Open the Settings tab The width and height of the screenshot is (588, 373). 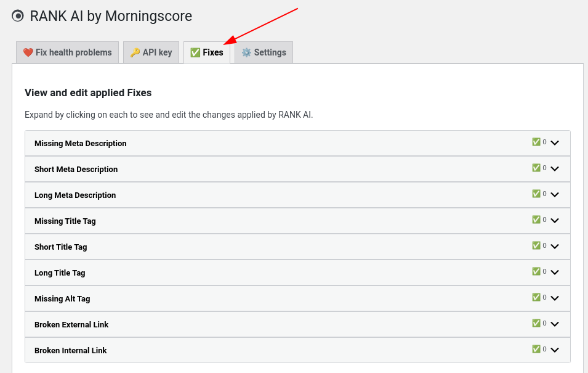click(x=264, y=52)
